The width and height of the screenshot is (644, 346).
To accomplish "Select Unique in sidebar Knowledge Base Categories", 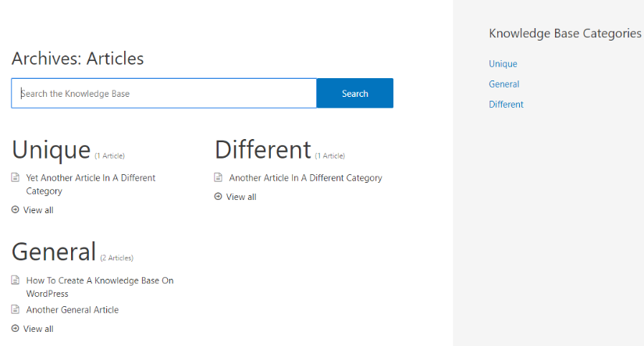I will point(503,64).
